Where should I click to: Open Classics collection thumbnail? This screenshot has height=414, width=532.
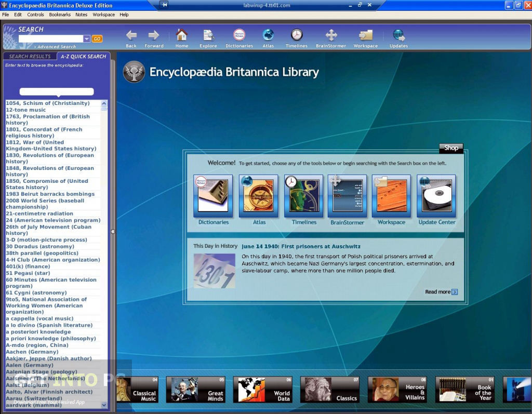tap(330, 389)
